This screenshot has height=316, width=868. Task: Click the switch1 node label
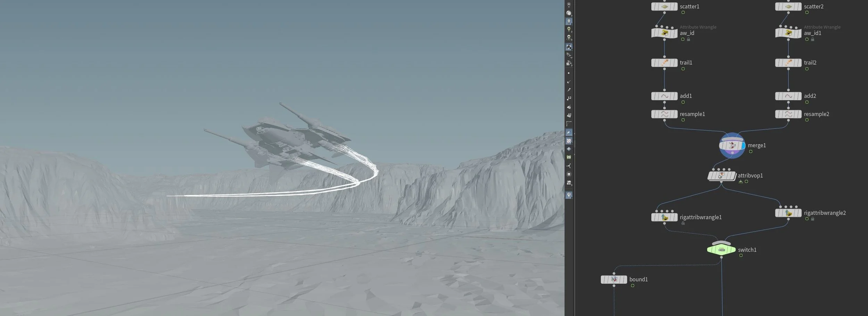coord(747,250)
